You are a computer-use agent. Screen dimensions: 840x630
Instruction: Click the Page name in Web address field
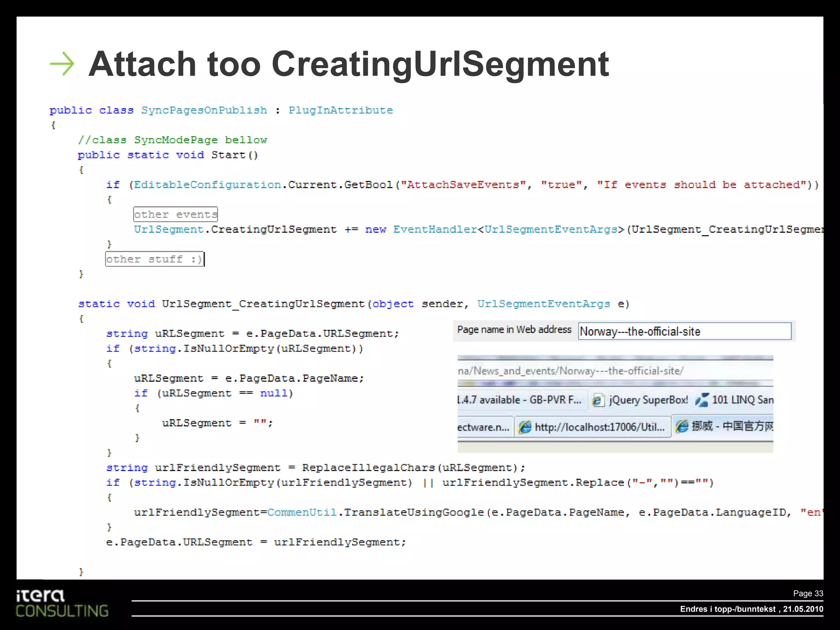tap(684, 331)
